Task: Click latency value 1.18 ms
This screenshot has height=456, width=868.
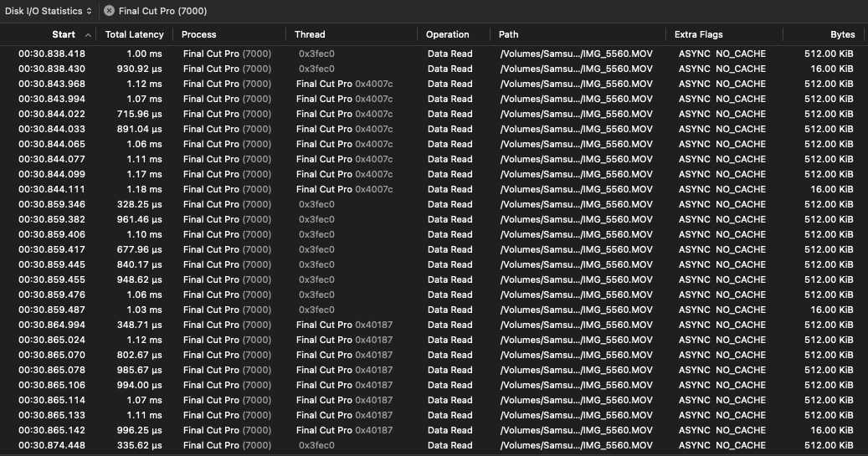Action: tap(145, 189)
